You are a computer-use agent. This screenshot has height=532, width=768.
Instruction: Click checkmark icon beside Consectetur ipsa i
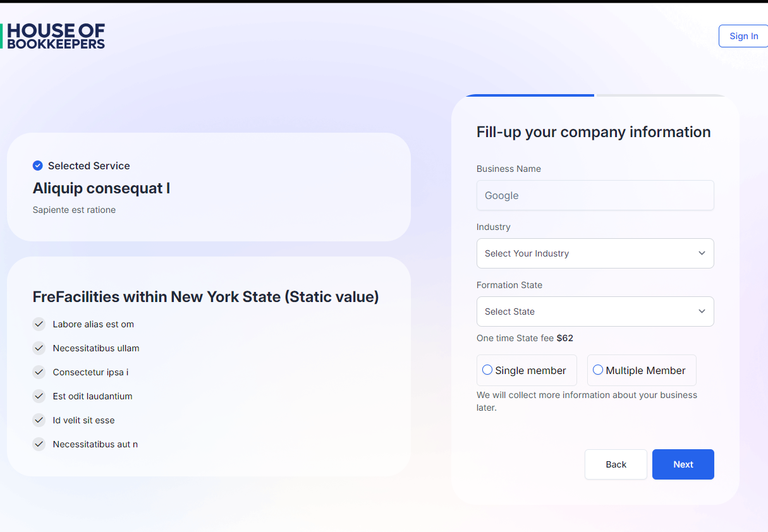tap(39, 372)
